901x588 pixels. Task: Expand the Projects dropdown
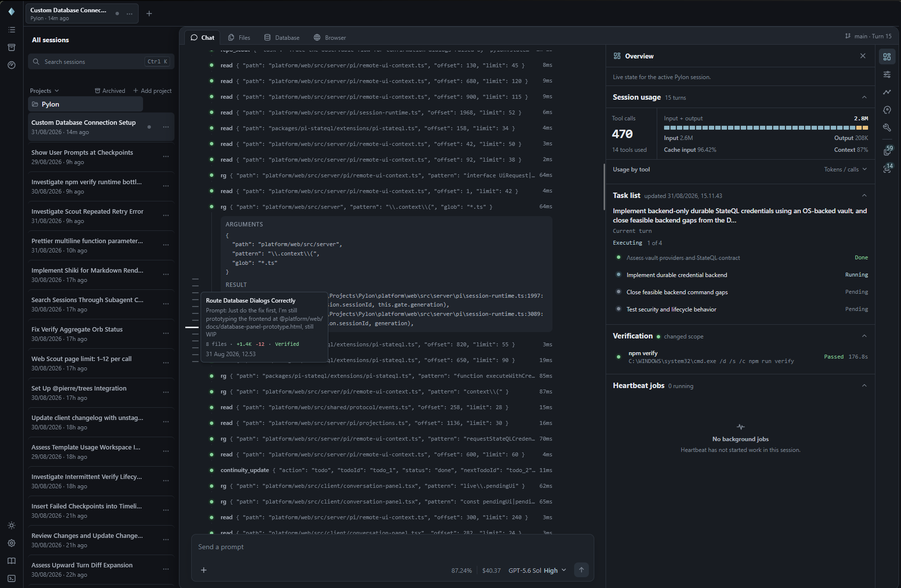click(x=44, y=91)
